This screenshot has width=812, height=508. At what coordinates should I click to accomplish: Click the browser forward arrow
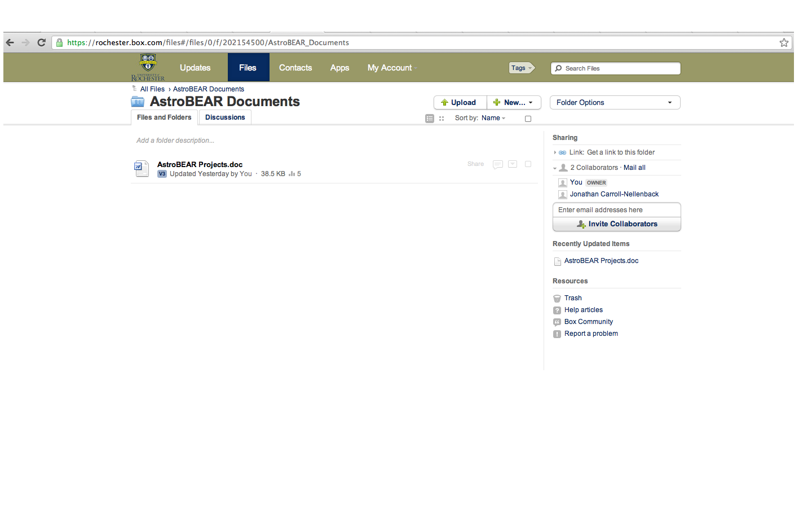click(25, 42)
